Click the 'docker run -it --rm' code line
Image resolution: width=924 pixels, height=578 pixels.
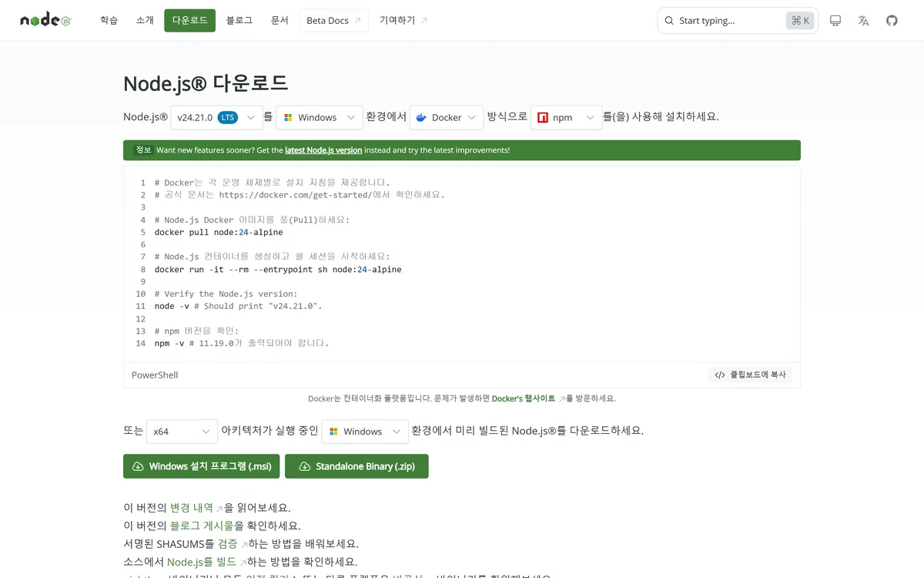coord(278,269)
